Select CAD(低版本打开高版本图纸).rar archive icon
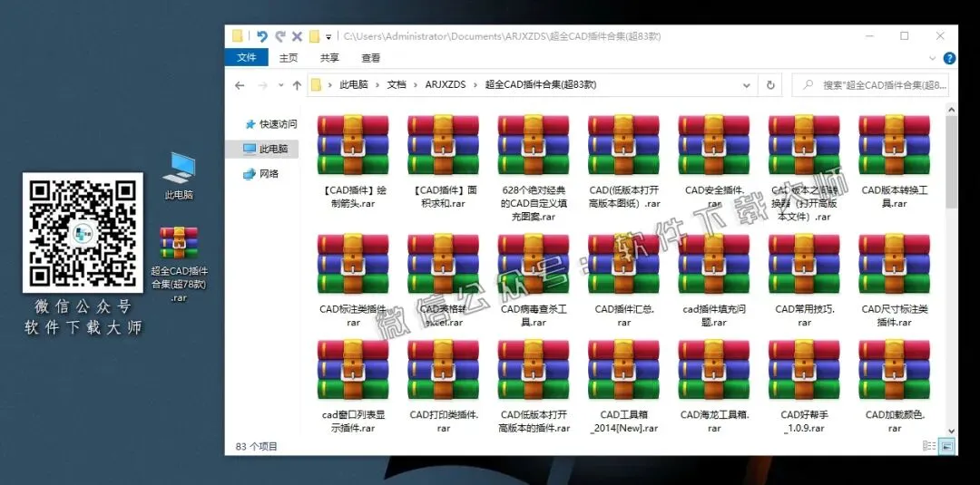The width and height of the screenshot is (980, 485). coord(623,145)
